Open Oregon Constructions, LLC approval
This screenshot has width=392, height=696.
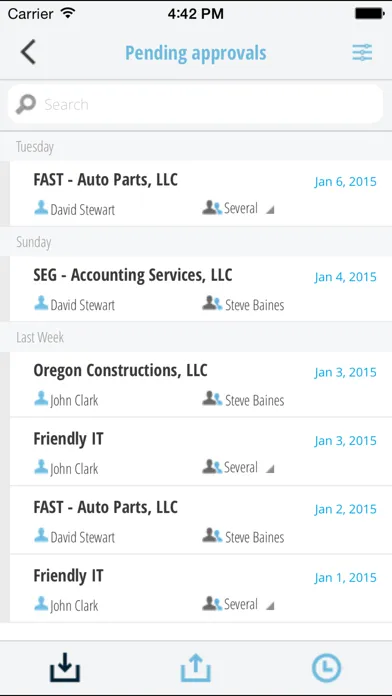[201, 384]
